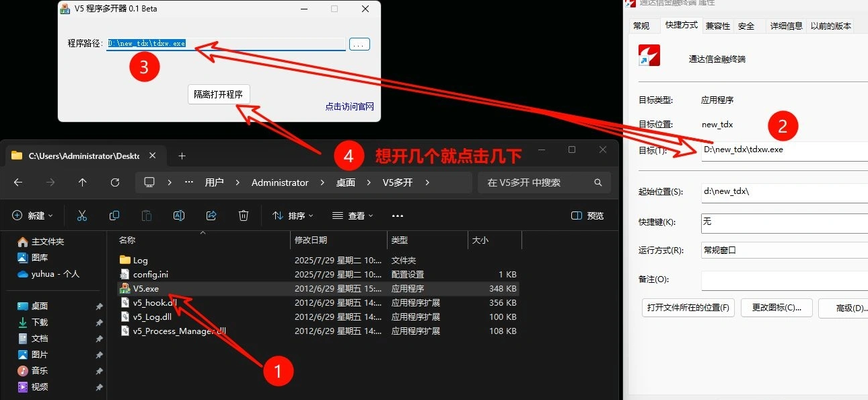The width and height of the screenshot is (868, 400).
Task: Click the Paste icon in Explorer toolbar
Action: pyautogui.click(x=147, y=215)
